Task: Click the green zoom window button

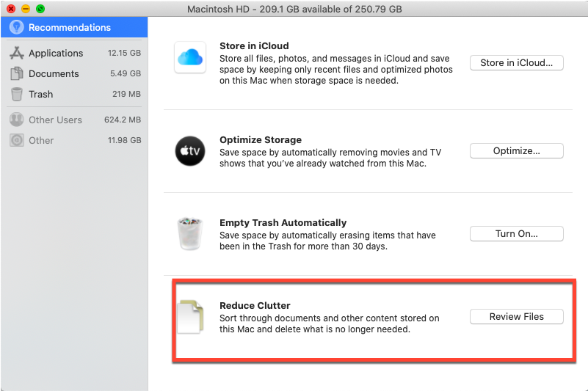Action: [x=40, y=9]
